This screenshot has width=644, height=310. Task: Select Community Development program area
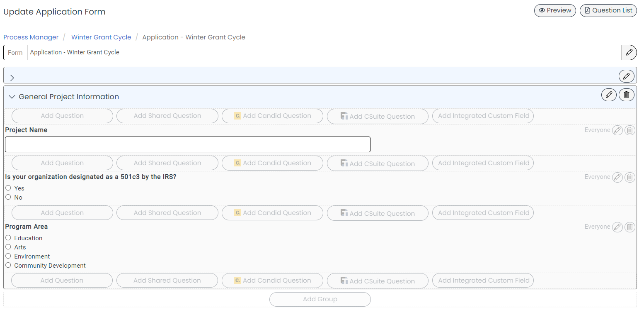8,265
